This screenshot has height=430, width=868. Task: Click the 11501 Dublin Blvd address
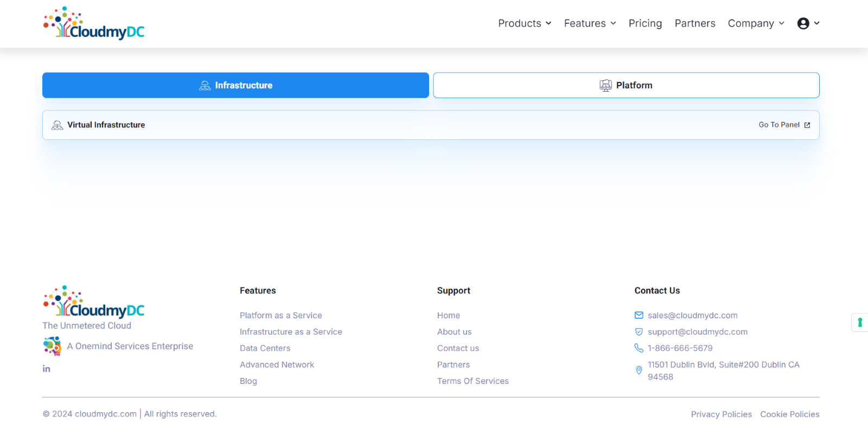coord(724,371)
